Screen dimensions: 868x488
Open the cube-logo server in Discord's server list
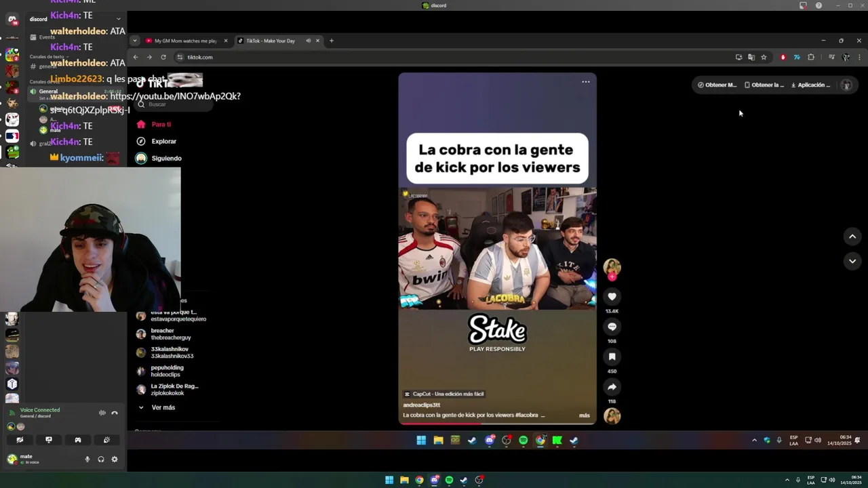tap(12, 384)
